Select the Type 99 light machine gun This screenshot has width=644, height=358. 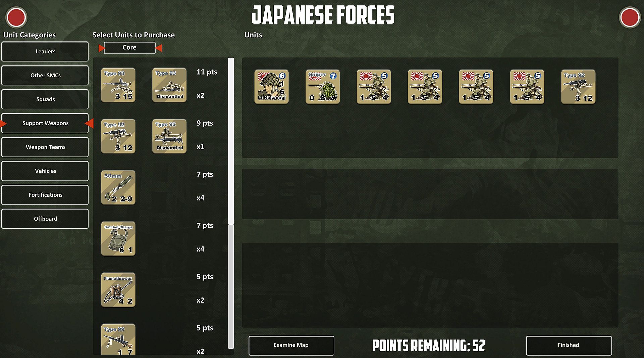[118, 339]
